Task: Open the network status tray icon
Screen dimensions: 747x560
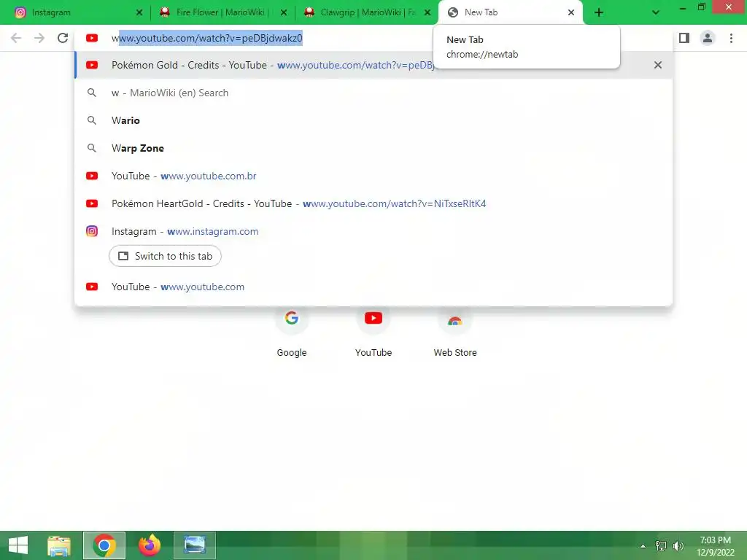Action: pos(661,546)
